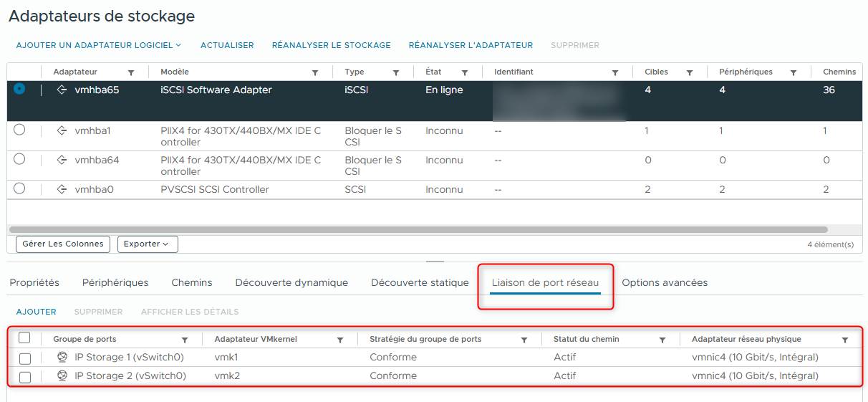Click Réanalyser l'adaptateur
Viewport: 868px width, 402px height.
coord(471,45)
